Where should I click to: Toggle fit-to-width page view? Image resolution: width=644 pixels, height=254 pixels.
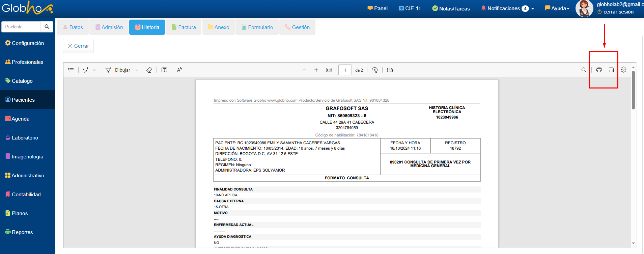pyautogui.click(x=329, y=70)
